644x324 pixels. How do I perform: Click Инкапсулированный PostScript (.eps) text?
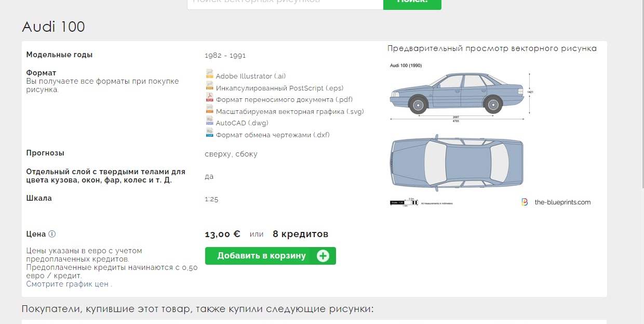pyautogui.click(x=280, y=88)
